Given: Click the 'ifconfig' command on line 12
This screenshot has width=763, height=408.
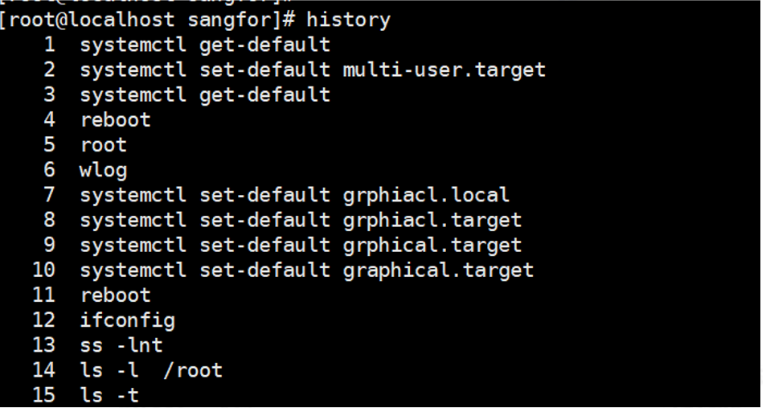Looking at the screenshot, I should pyautogui.click(x=128, y=320).
